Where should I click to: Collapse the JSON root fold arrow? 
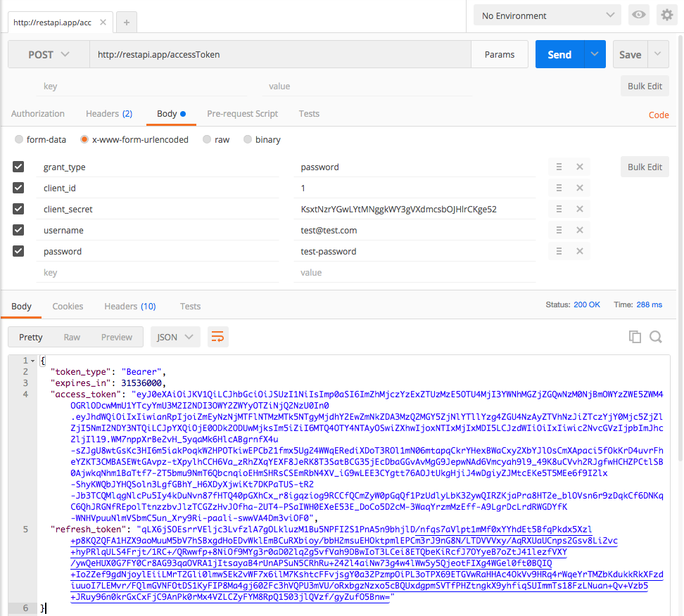(x=33, y=361)
